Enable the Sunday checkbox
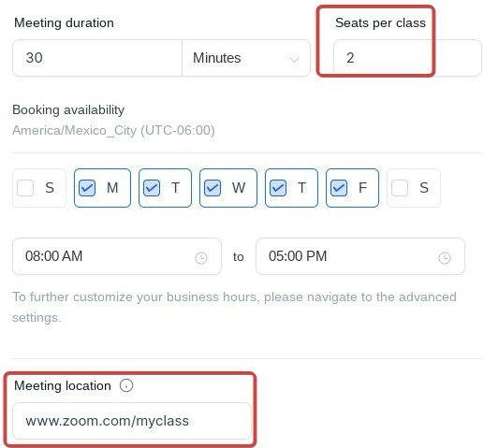Image resolution: width=484 pixels, height=448 pixels. [x=25, y=188]
